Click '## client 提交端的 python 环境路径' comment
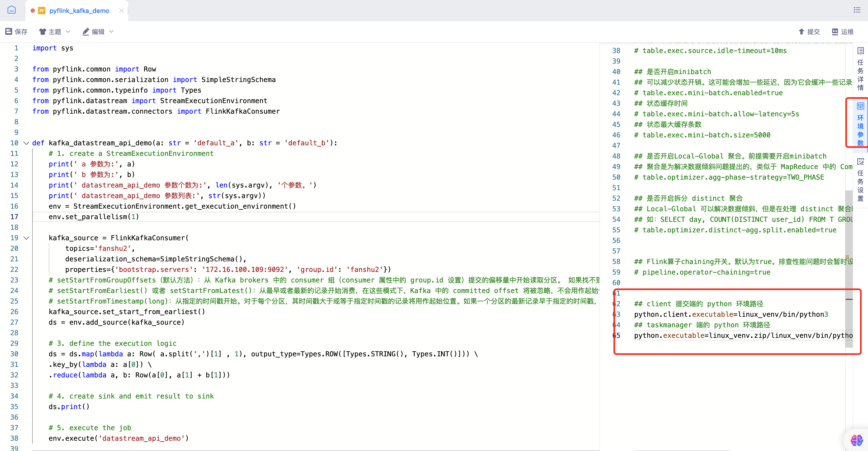 (699, 304)
